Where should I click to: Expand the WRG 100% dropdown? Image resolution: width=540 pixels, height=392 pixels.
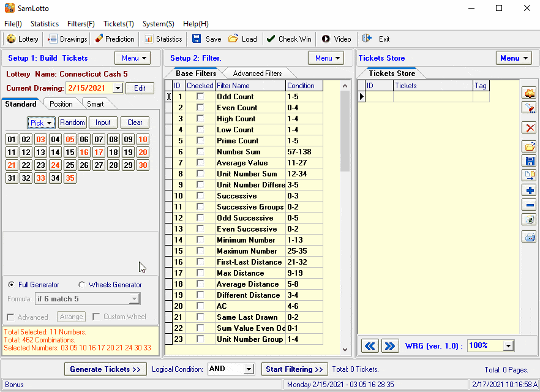(x=509, y=346)
